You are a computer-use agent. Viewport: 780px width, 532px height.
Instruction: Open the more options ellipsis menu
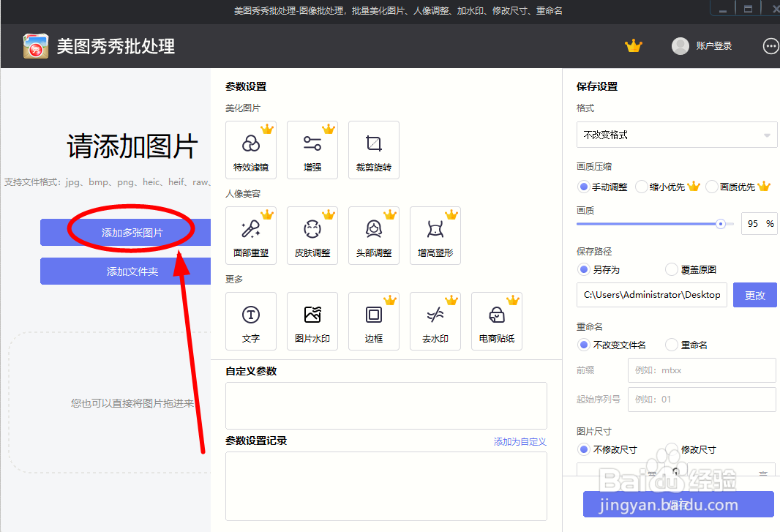[x=770, y=46]
